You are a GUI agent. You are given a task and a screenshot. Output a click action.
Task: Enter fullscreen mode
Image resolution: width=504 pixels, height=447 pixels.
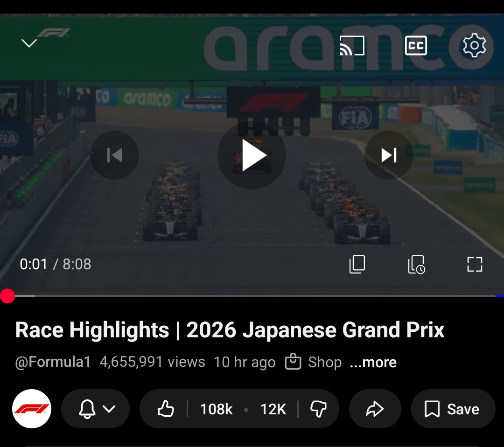tap(475, 265)
